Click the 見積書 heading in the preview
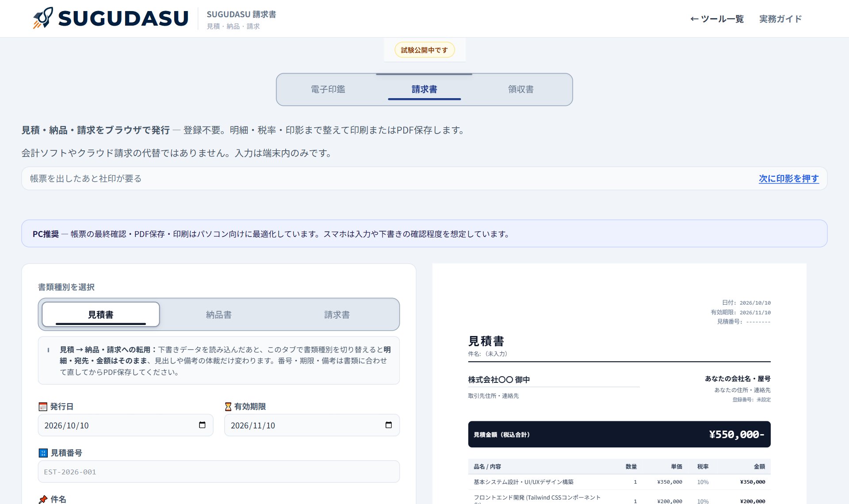This screenshot has height=504, width=849. [x=486, y=341]
